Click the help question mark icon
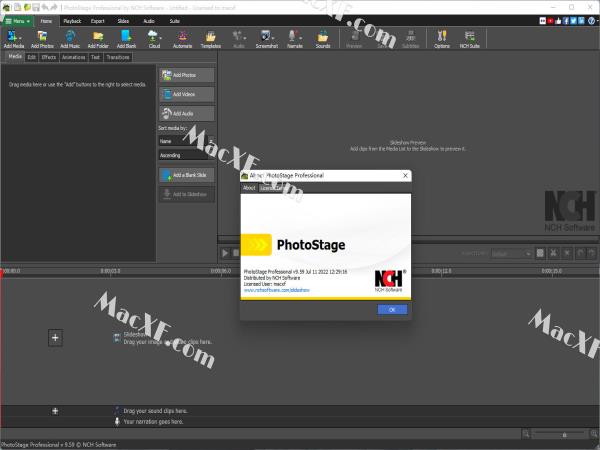 pyautogui.click(x=592, y=21)
